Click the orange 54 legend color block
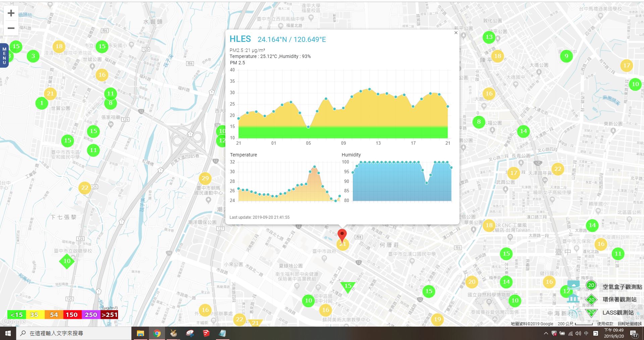 tap(54, 315)
